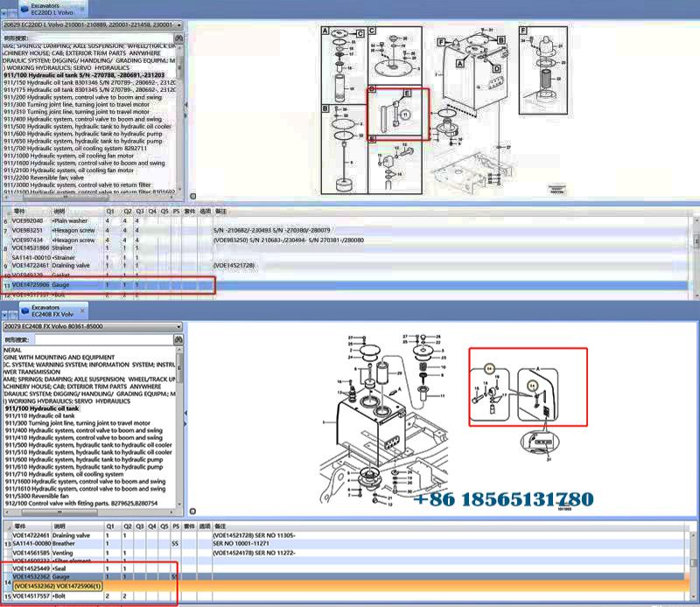Image resolution: width=700 pixels, height=607 pixels.
Task: Click orange (VOE14532362) VOE14725906(1) replacement note
Action: coord(58,586)
